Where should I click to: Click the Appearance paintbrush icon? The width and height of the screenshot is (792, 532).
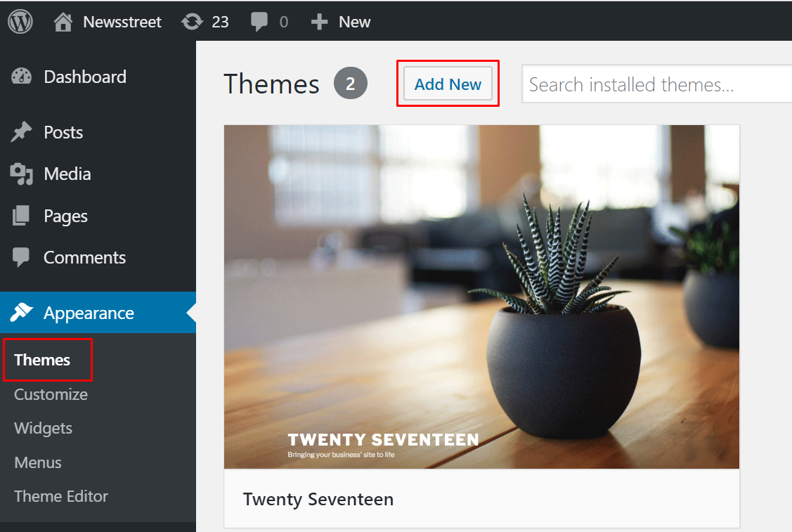click(22, 313)
